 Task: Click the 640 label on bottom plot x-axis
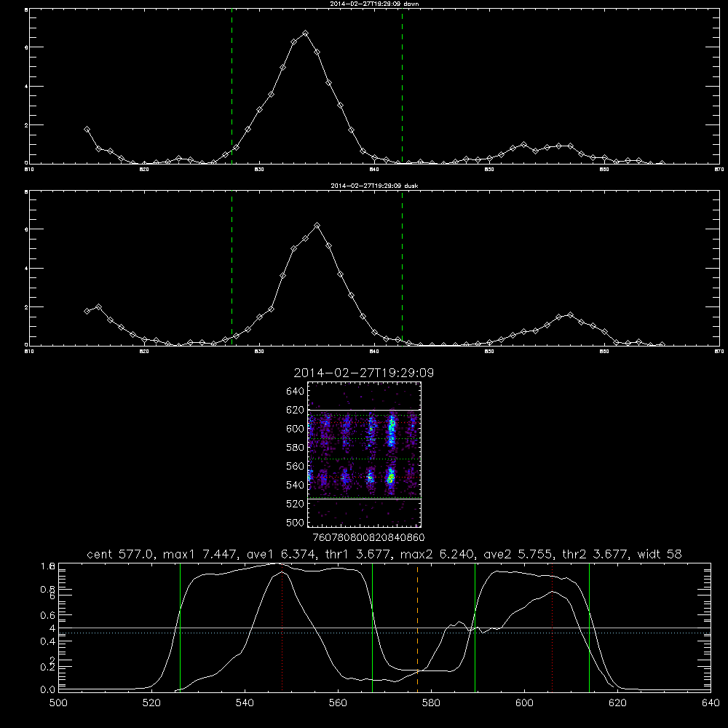[x=711, y=703]
